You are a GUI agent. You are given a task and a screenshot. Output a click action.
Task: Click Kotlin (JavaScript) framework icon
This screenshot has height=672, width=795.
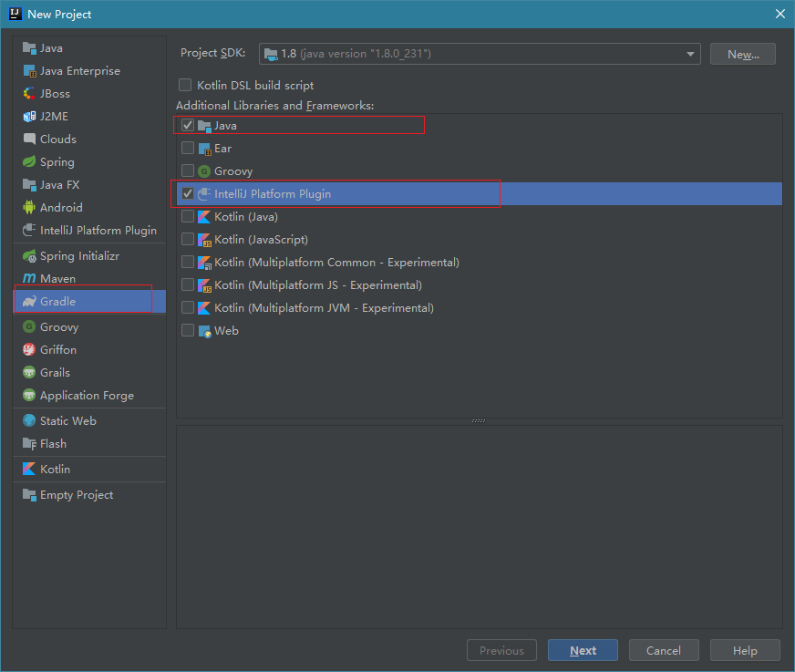click(204, 240)
